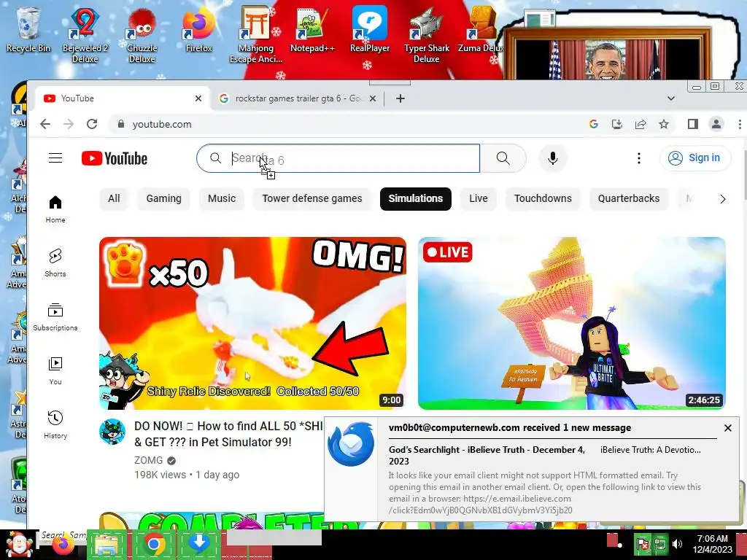Open the YouTube hamburger guide menu
This screenshot has width=747, height=560.
click(x=55, y=158)
